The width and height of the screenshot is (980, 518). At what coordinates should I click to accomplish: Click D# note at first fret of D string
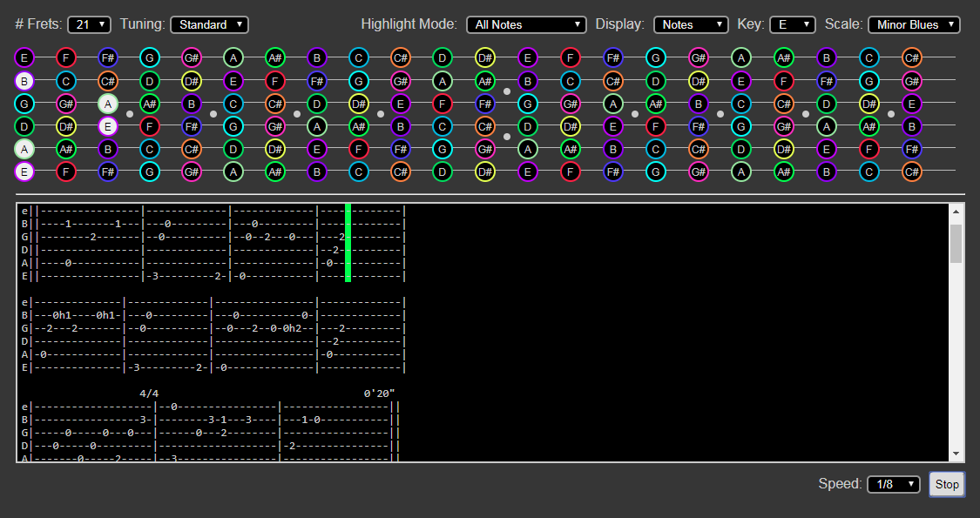(65, 127)
